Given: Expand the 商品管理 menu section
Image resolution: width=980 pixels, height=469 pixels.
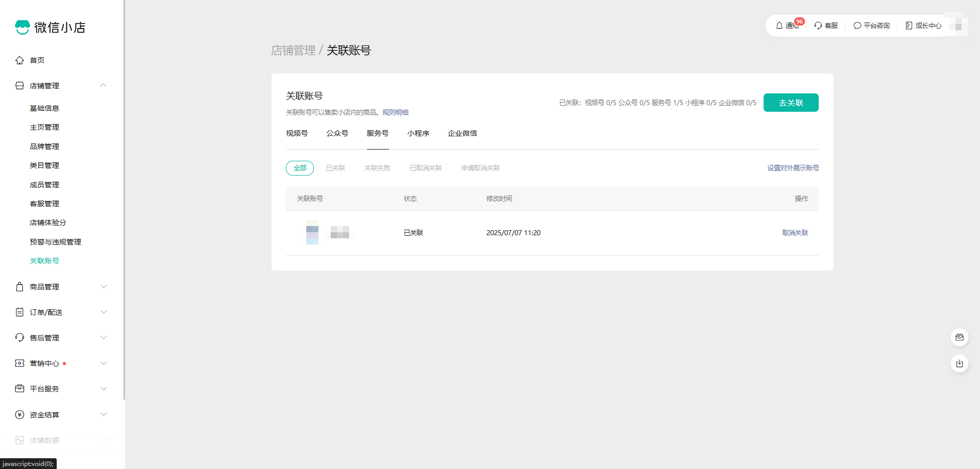Looking at the screenshot, I should coord(104,287).
